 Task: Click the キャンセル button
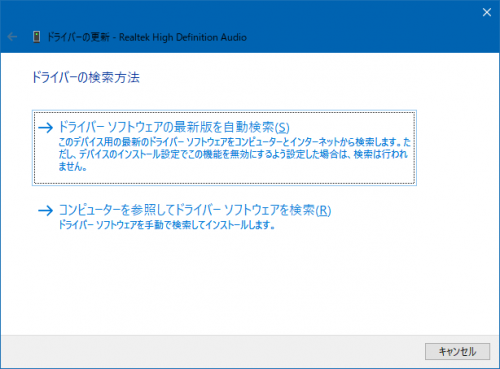[457, 351]
